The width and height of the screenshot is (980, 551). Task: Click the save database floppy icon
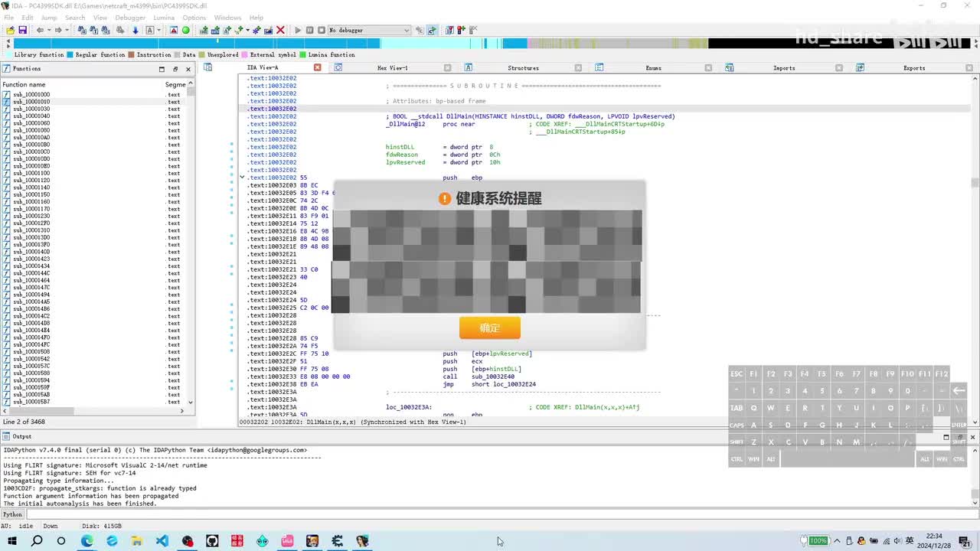[22, 30]
